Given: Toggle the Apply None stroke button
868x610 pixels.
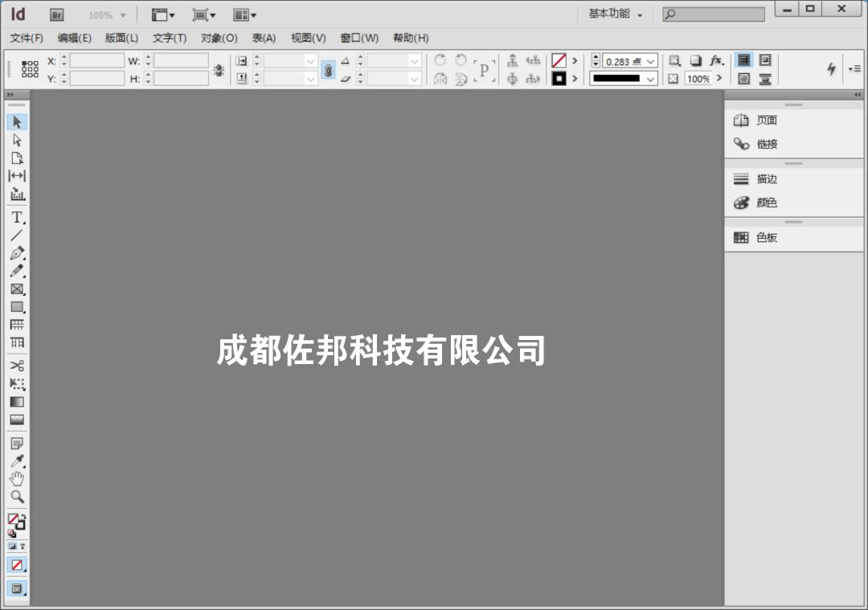Looking at the screenshot, I should (x=558, y=60).
